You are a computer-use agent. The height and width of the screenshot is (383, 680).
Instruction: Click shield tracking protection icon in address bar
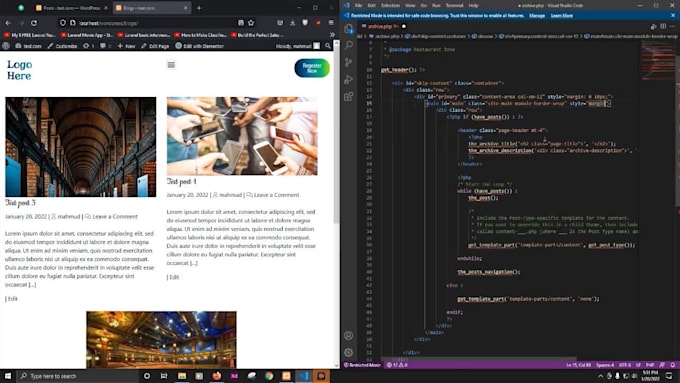tap(63, 23)
